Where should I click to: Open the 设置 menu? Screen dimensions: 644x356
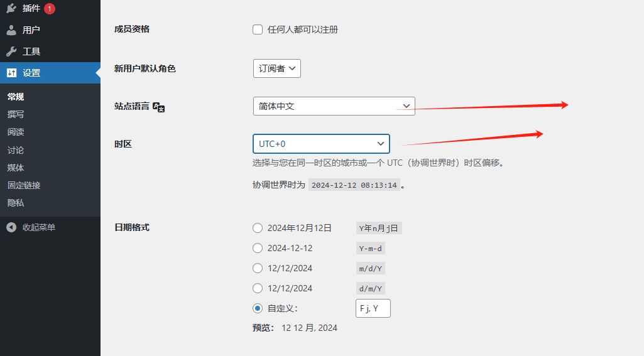click(x=50, y=73)
